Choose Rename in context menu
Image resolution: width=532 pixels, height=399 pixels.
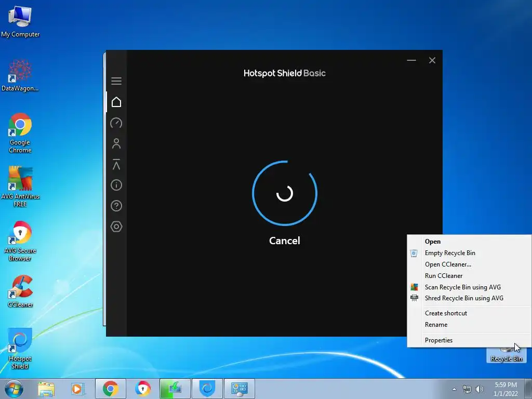[x=469, y=325]
